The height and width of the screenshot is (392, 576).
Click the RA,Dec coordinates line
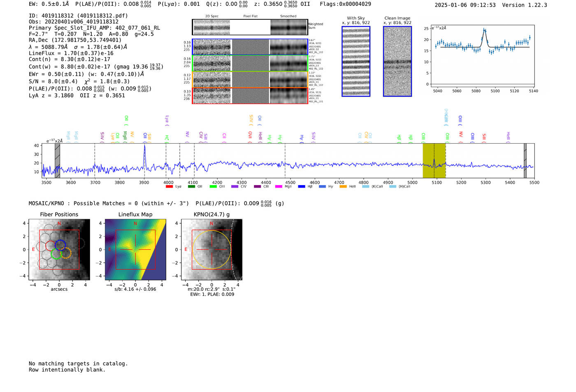tap(75, 40)
